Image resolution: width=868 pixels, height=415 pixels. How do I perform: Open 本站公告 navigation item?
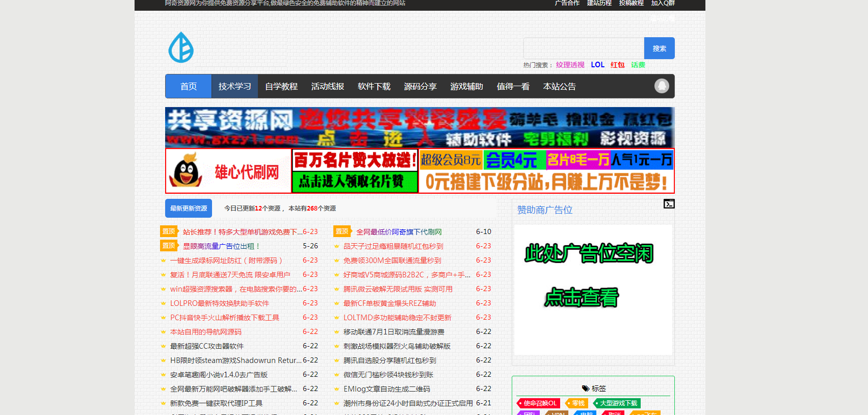tap(560, 86)
